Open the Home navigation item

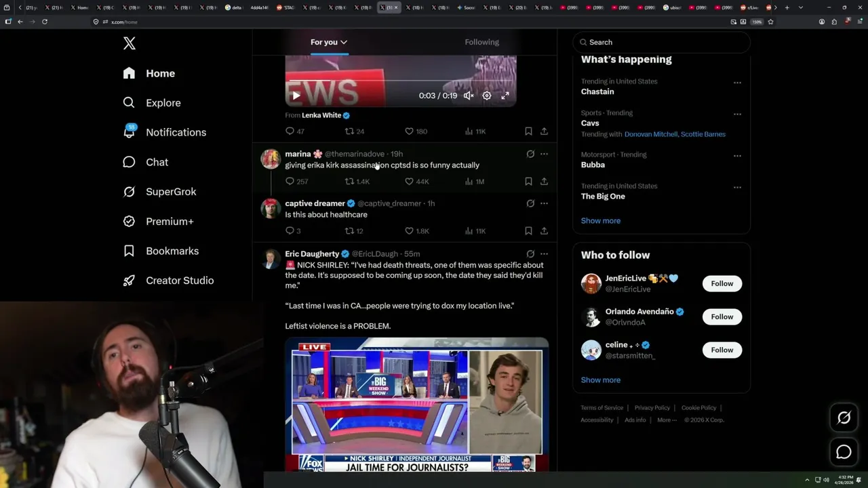point(149,73)
